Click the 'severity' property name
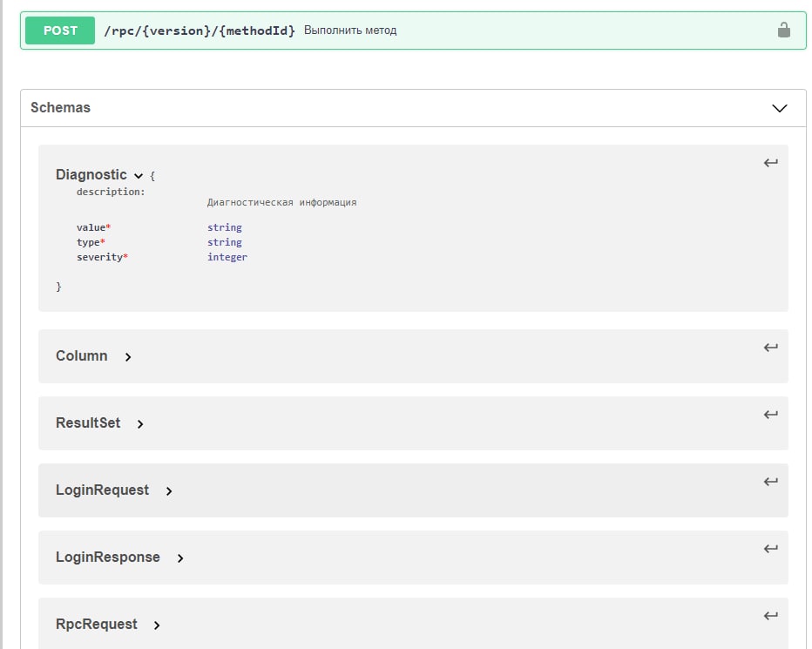 click(x=99, y=257)
